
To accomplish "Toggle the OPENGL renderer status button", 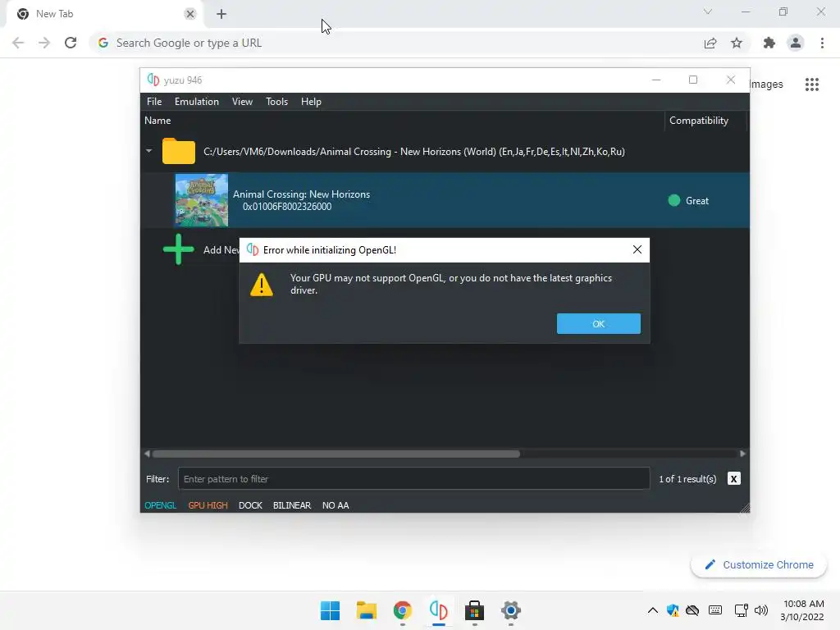I will 160,505.
